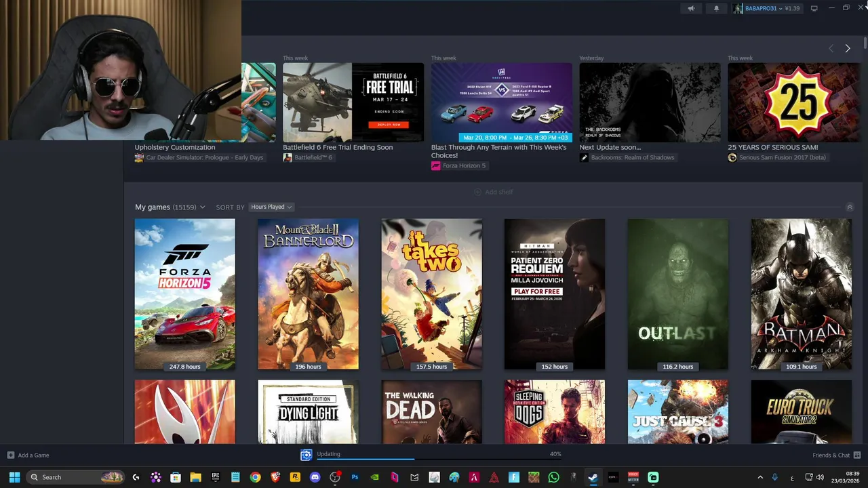Select Batman Arkham Knight cover
Image resolution: width=868 pixels, height=488 pixels.
[801, 294]
